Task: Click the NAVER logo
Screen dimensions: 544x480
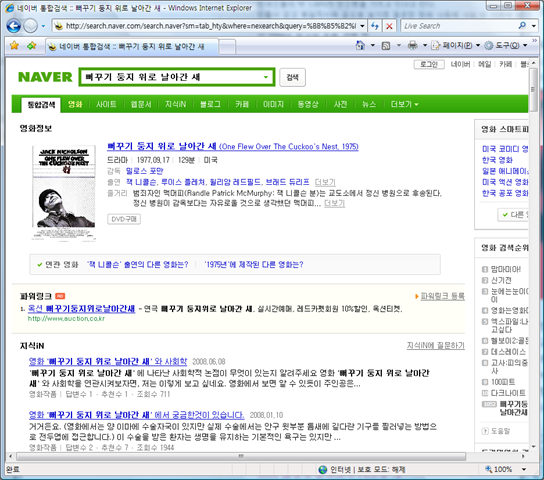Action: [45, 77]
